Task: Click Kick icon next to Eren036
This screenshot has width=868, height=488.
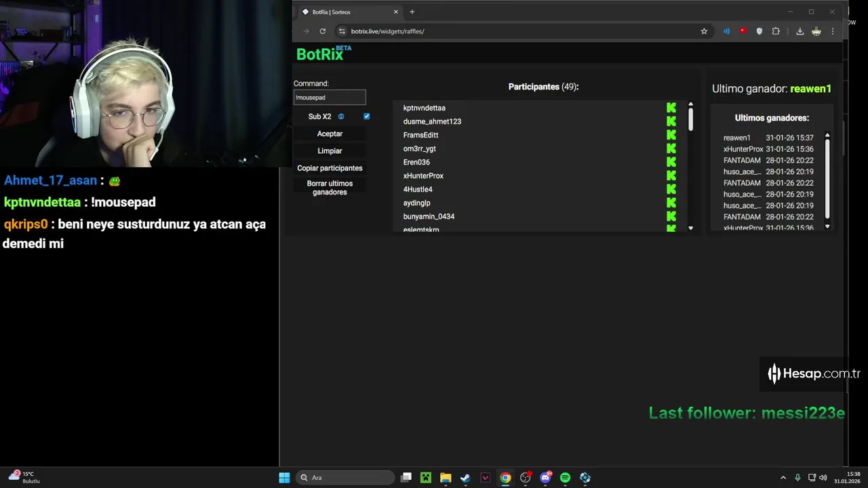Action: [671, 162]
